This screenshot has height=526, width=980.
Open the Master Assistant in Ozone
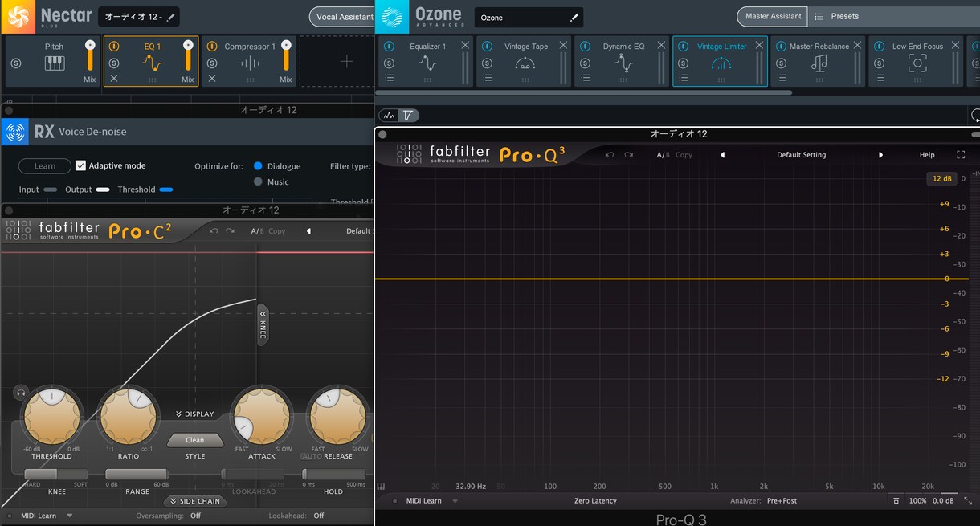[772, 16]
